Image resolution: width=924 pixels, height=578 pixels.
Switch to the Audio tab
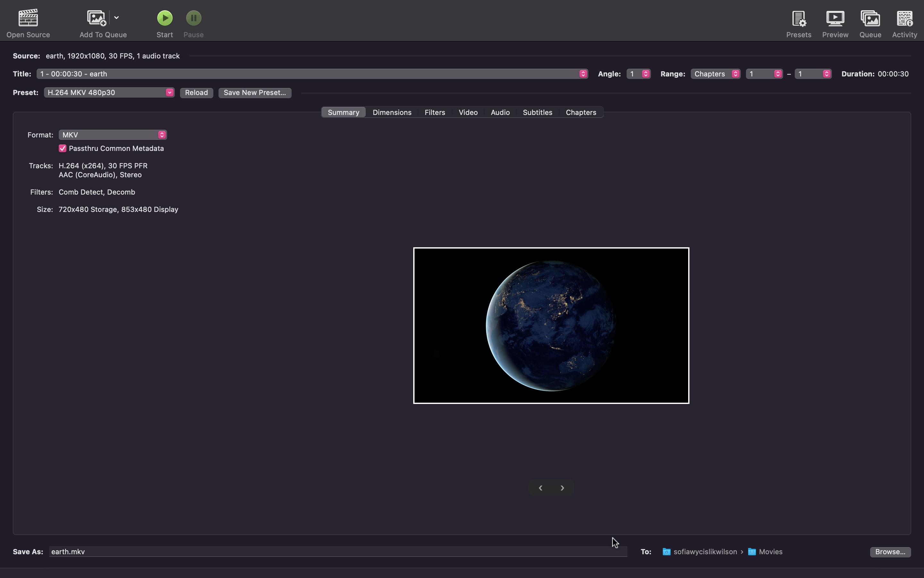click(500, 112)
